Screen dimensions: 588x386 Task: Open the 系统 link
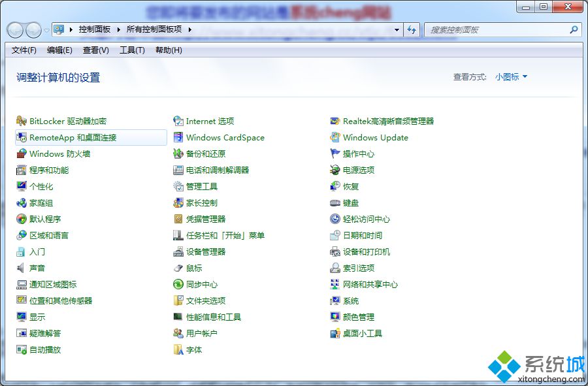click(x=351, y=300)
